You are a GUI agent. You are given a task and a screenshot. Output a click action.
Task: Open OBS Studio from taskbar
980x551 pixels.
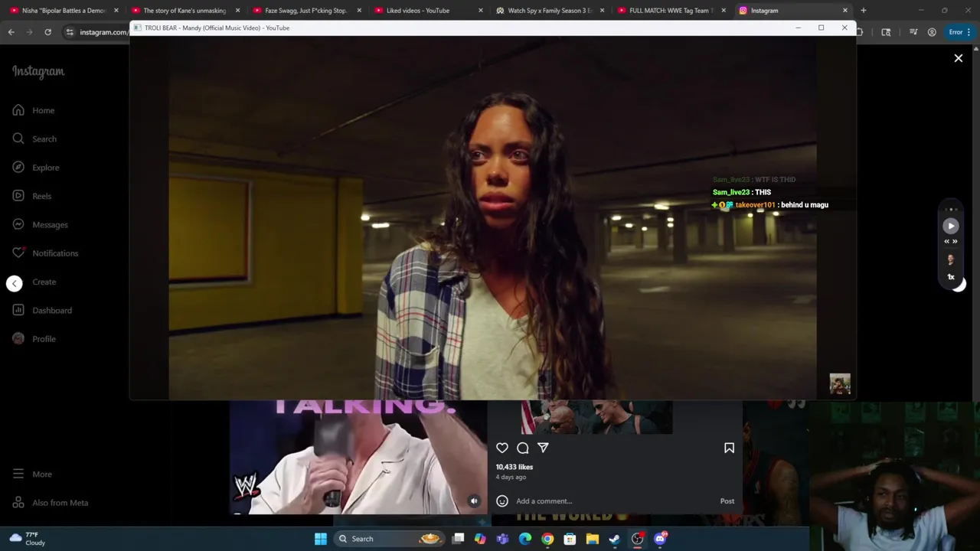pyautogui.click(x=638, y=539)
